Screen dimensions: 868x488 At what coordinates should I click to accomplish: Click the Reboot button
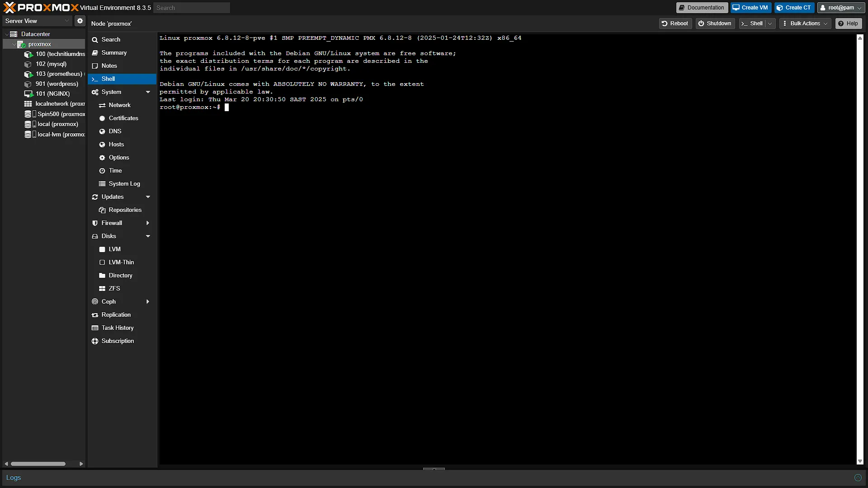coord(675,23)
